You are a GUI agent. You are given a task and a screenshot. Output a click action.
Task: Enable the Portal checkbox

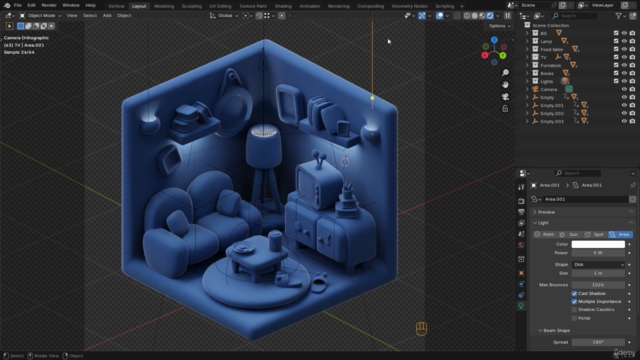coord(574,318)
